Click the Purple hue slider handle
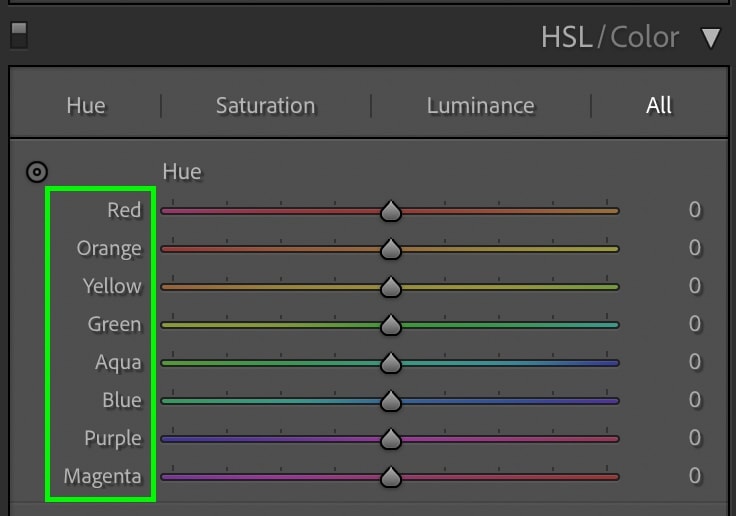 click(x=391, y=439)
